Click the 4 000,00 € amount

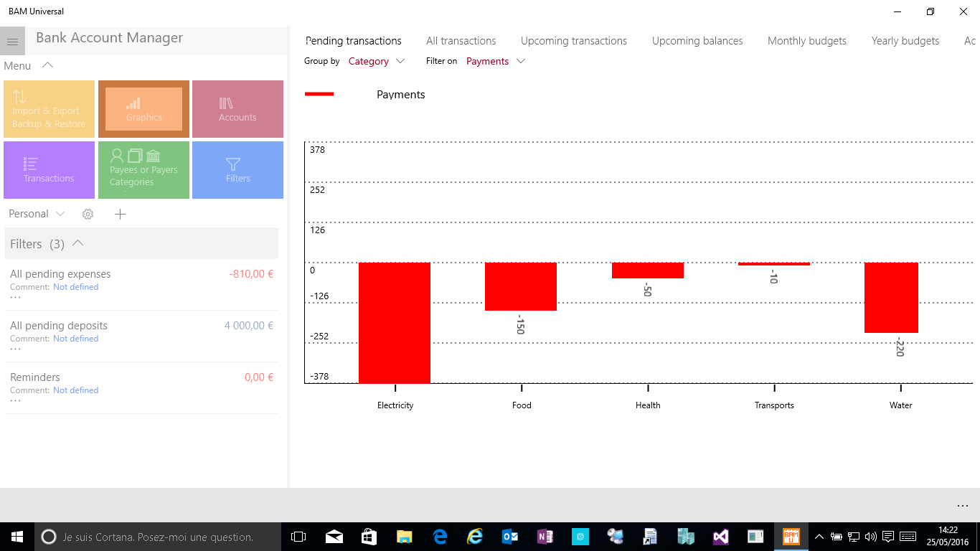[249, 326]
